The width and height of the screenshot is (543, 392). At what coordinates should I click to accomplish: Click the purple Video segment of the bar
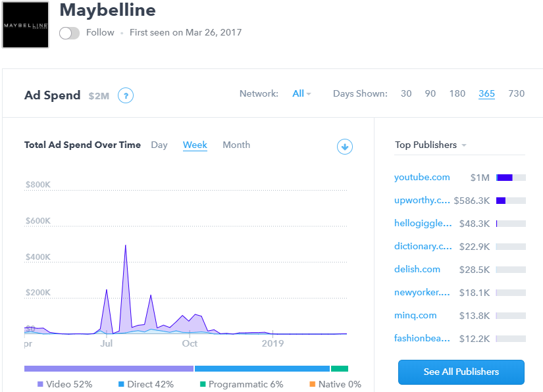(x=109, y=368)
